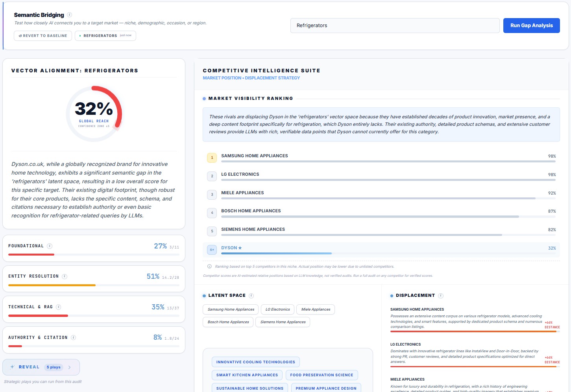Click Miele Appliances displacement entry heading
Screen dimensions: 571x392
[407, 379]
